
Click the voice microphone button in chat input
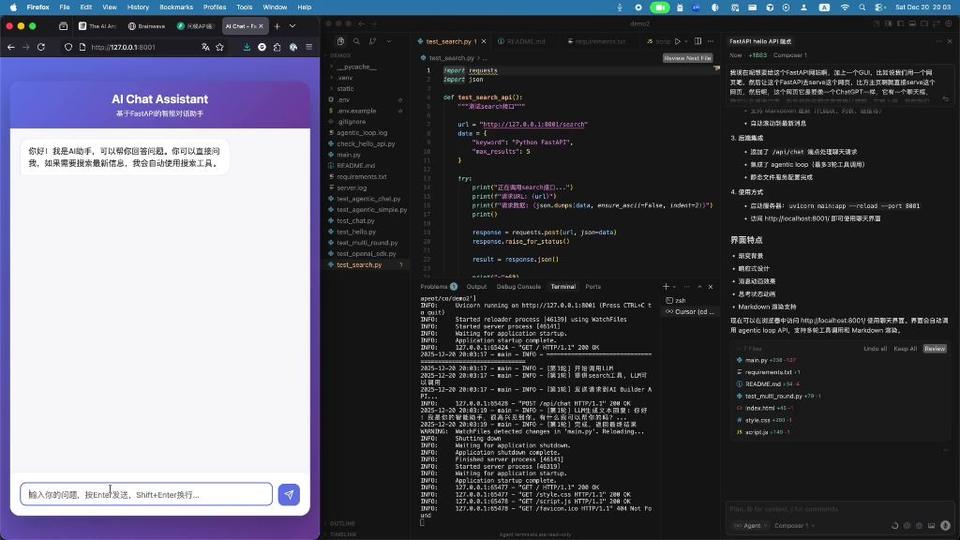click(945, 526)
